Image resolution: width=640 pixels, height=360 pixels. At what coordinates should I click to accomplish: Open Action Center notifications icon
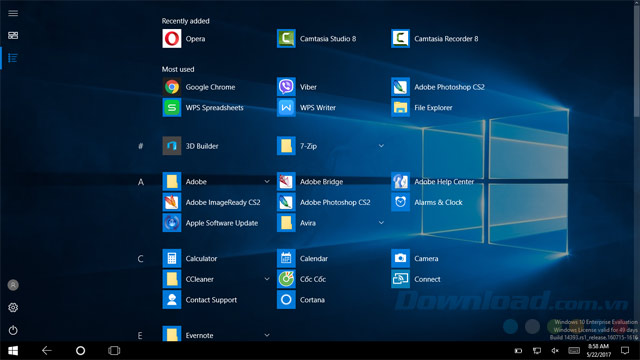coord(625,351)
